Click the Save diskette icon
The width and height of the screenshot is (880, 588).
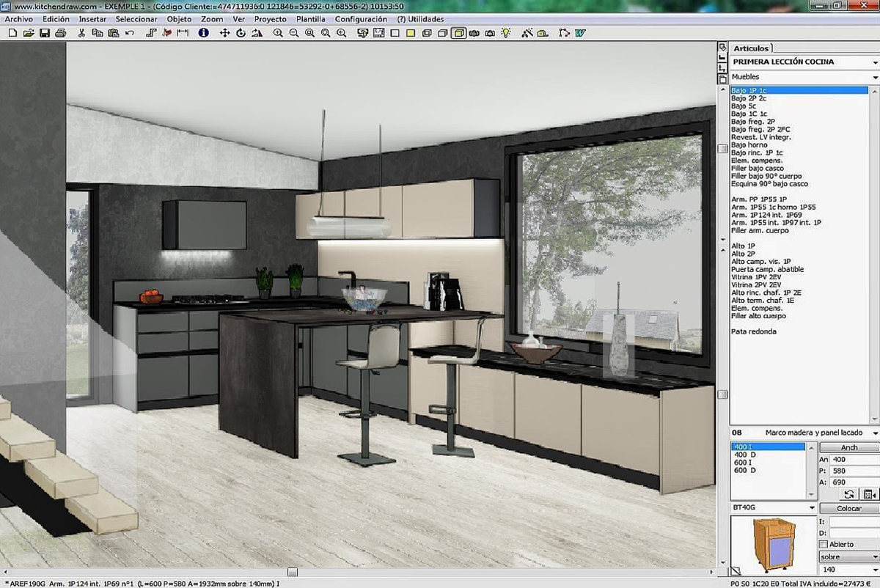pos(45,33)
